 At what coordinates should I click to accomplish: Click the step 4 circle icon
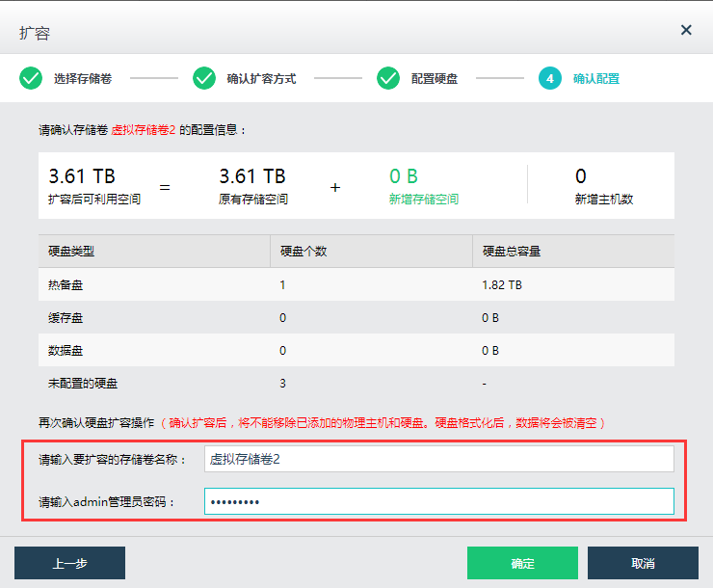[550, 79]
